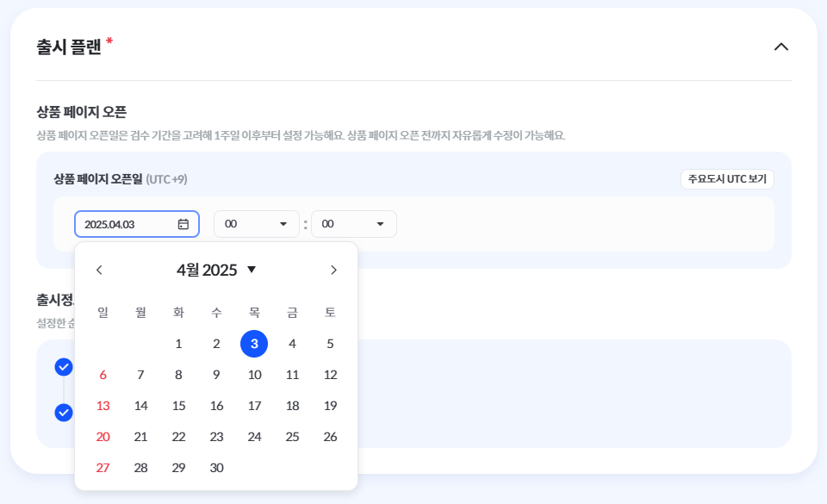Open the hour dropdown showing 00
The height and width of the screenshot is (504, 827).
(257, 224)
